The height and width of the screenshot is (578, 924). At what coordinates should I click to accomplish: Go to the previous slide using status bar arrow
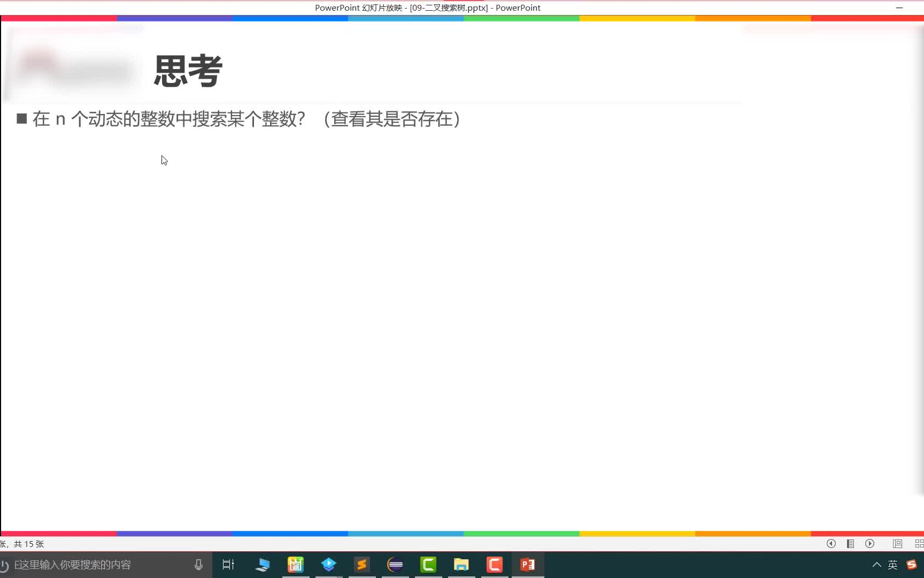tap(831, 544)
